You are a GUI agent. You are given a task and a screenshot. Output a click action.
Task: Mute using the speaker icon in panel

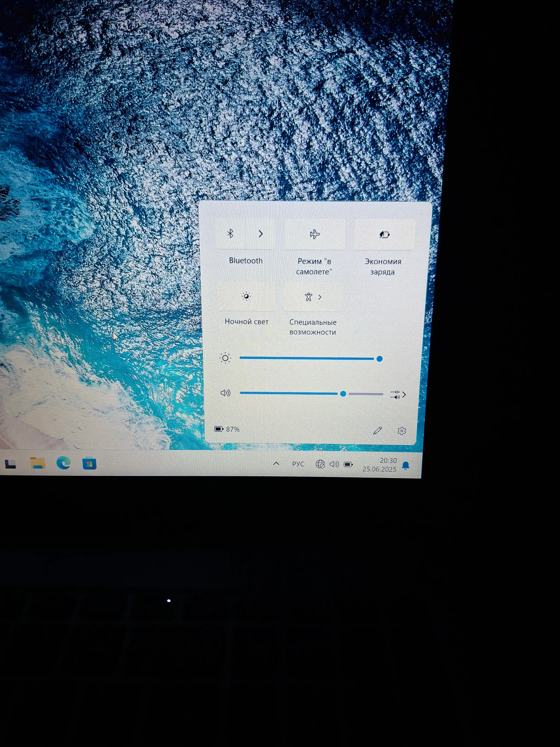point(225,393)
